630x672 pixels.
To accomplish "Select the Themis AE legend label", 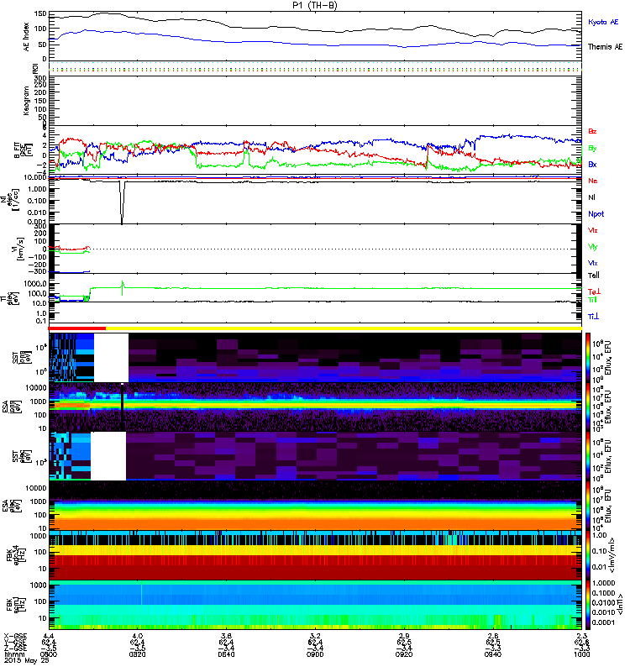I will (x=605, y=47).
